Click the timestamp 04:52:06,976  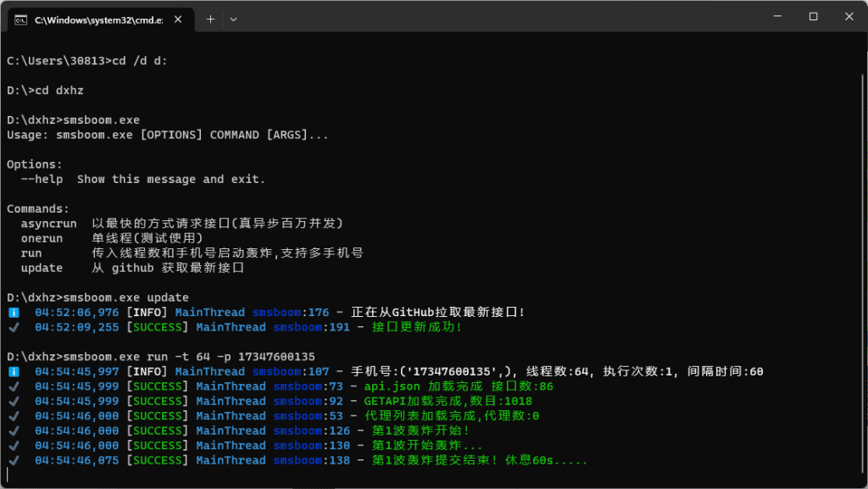[77, 313]
